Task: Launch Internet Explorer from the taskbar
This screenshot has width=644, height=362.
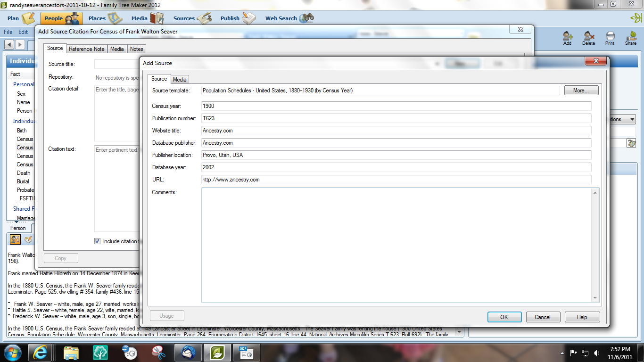Action: (x=41, y=353)
